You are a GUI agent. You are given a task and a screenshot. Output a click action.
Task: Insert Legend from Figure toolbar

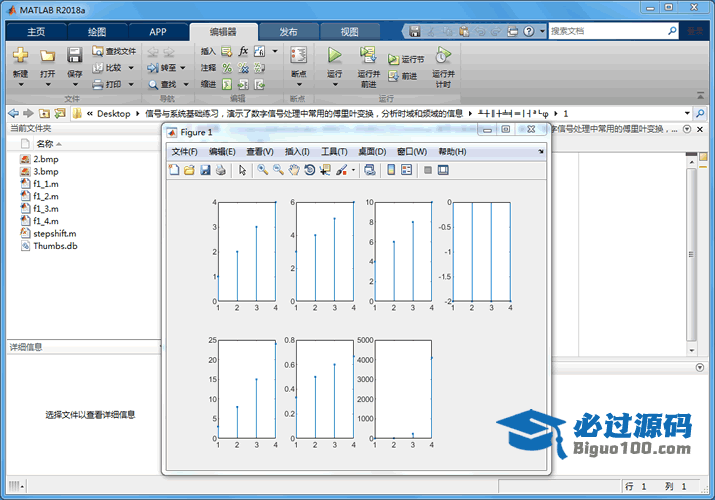(x=406, y=170)
